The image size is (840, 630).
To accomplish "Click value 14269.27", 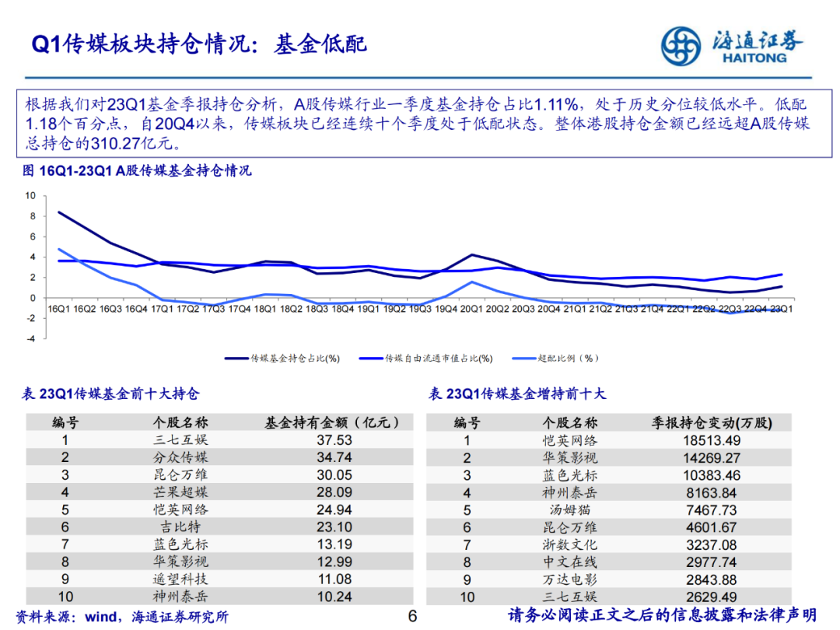I will pyautogui.click(x=712, y=458).
